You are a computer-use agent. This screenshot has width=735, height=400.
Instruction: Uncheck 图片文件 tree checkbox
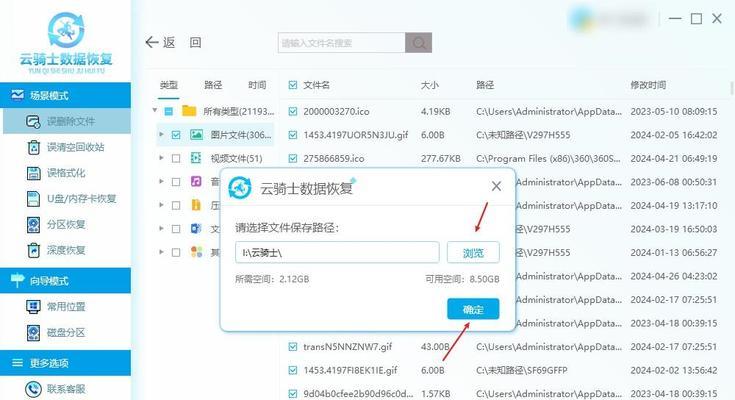click(176, 135)
